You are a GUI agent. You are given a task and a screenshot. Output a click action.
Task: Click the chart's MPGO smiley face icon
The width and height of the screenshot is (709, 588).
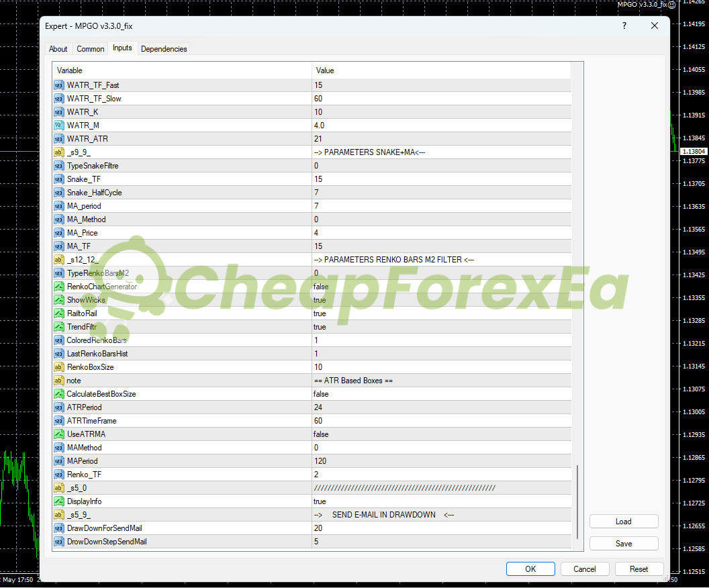click(672, 5)
